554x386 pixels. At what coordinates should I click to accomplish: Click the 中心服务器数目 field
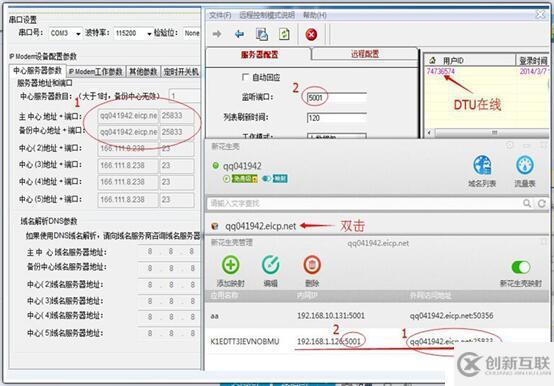184,96
